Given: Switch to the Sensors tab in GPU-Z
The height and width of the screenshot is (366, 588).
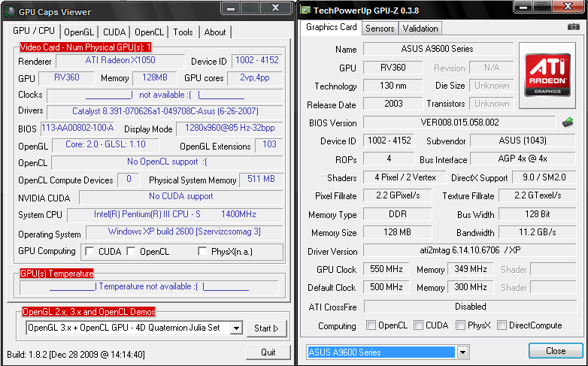Looking at the screenshot, I should tap(380, 29).
